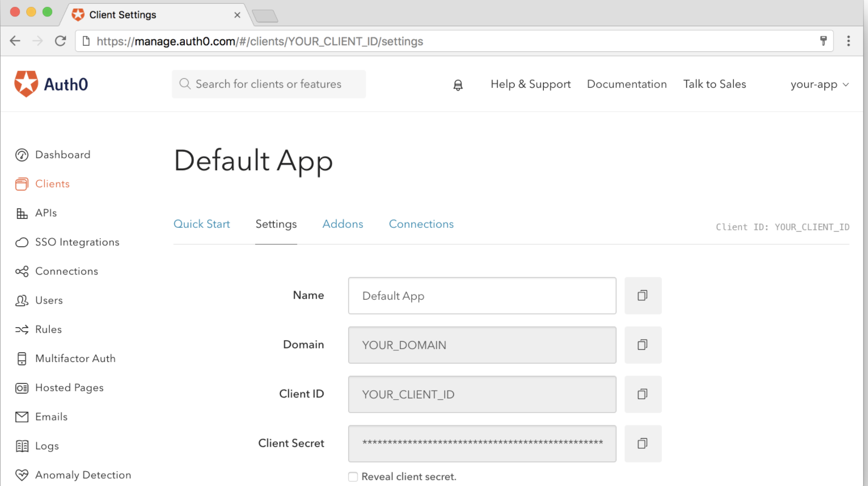Image resolution: width=868 pixels, height=486 pixels.
Task: Click the Logs book icon
Action: [x=22, y=446]
